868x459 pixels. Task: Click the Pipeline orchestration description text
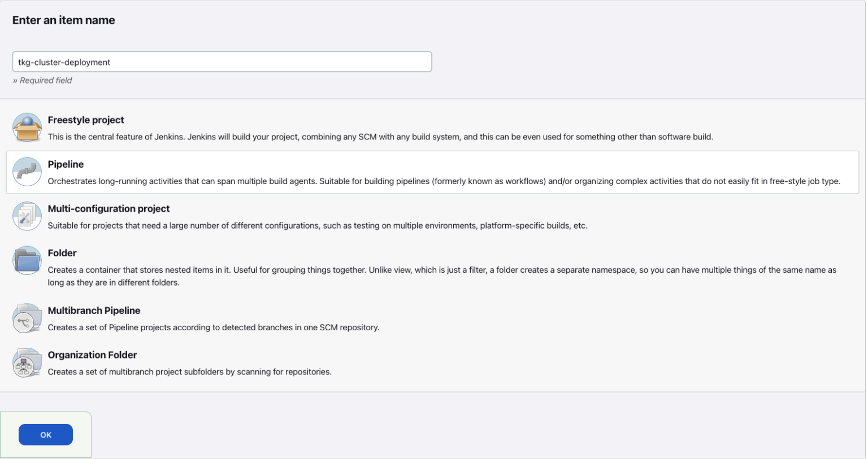(444, 181)
